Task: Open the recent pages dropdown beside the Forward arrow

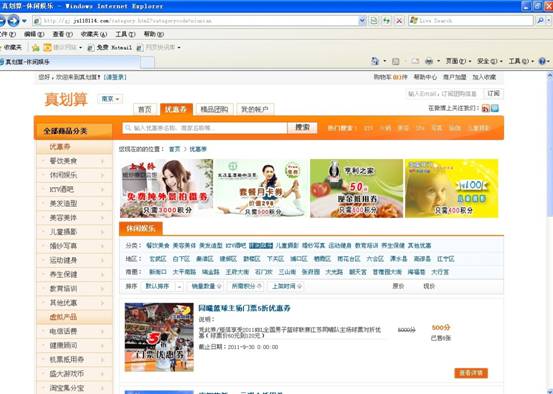Action: click(x=24, y=21)
